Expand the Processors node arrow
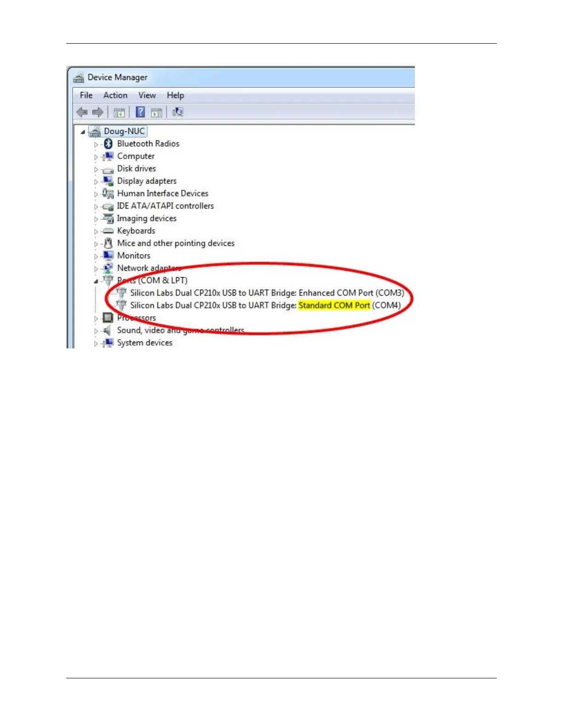Image resolution: width=563 pixels, height=728 pixels. [96, 318]
